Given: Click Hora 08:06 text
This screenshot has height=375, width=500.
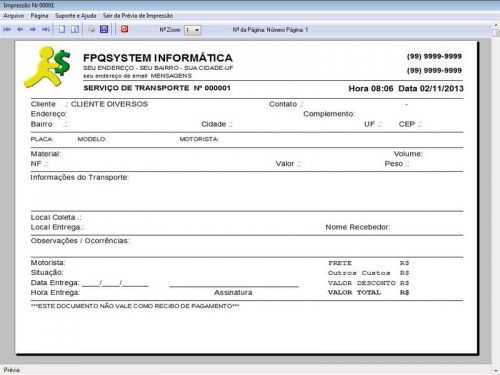Looking at the screenshot, I should [371, 88].
